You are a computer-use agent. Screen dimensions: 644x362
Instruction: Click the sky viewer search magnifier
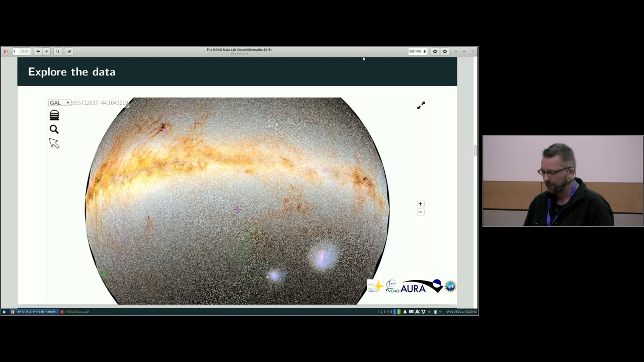point(54,129)
